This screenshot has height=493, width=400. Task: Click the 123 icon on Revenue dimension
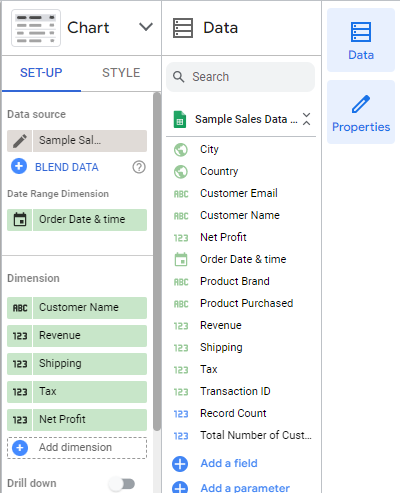point(20,336)
